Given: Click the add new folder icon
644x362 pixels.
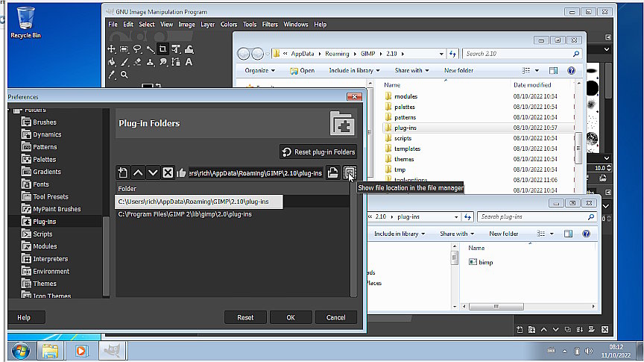Looking at the screenshot, I should pyautogui.click(x=124, y=172).
